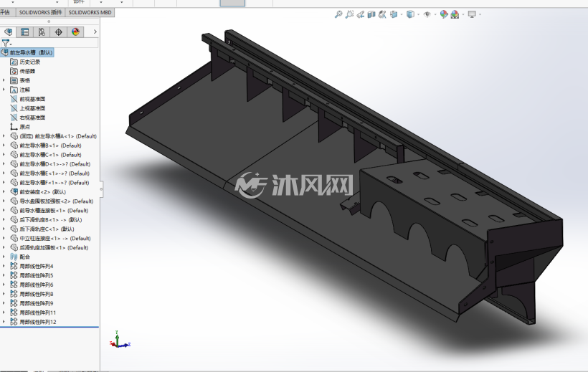Select the 历史记录 folder

25,62
